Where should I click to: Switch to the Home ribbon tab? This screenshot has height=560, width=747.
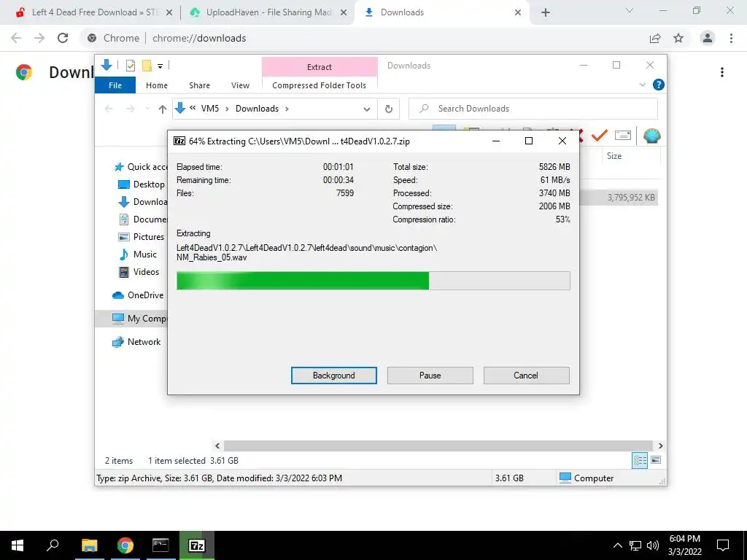pos(157,85)
